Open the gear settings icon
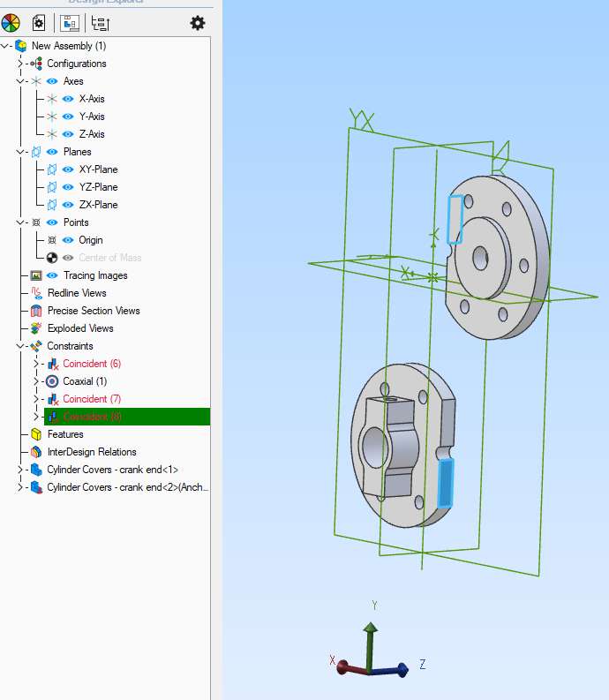Viewport: 609px width, 700px height. pos(198,23)
